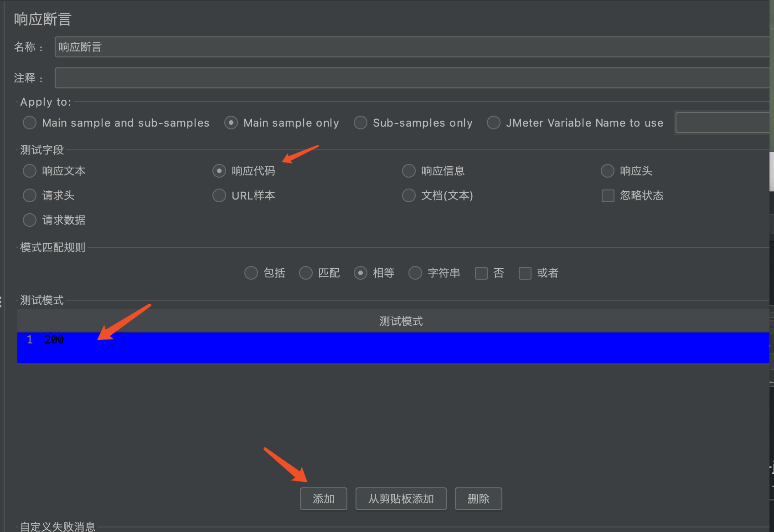The width and height of the screenshot is (774, 532).
Task: Enable 忽略状态 checkbox
Action: pos(608,196)
